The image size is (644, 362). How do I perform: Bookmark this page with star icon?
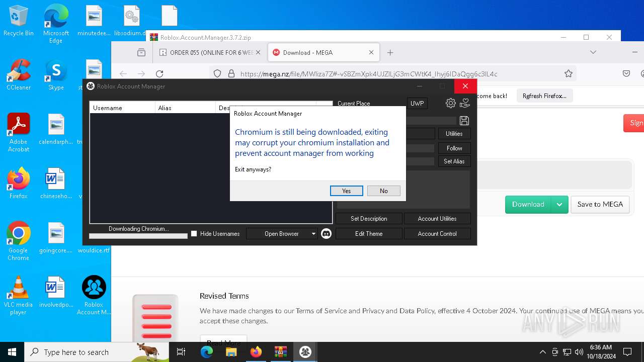pyautogui.click(x=569, y=74)
